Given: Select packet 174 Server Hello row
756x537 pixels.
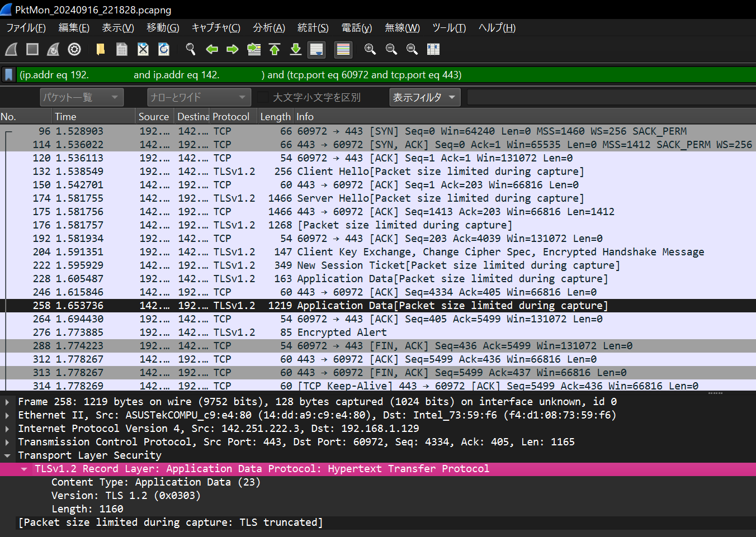Looking at the screenshot, I should click(378, 198).
